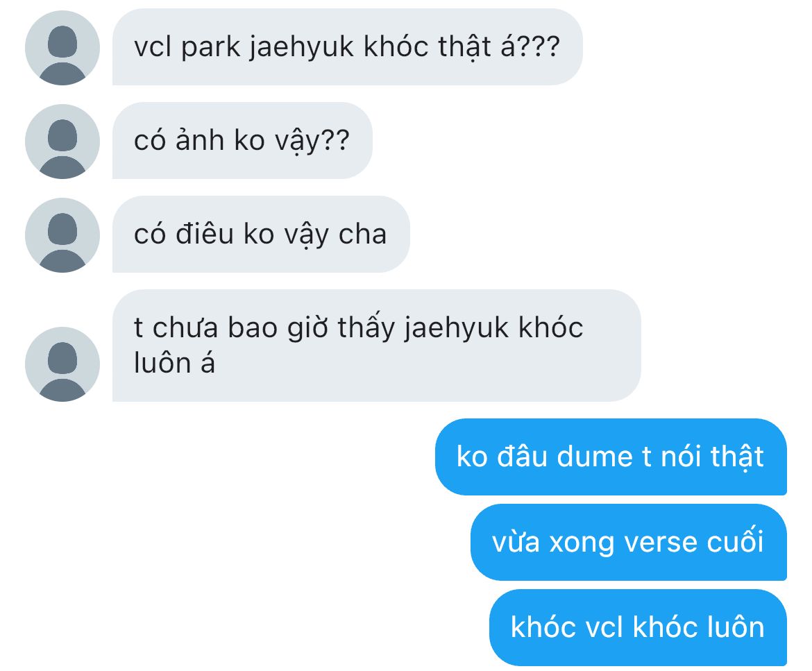
Task: Open avatar beside 'vcl park jaehyuk' message
Action: coord(62,48)
